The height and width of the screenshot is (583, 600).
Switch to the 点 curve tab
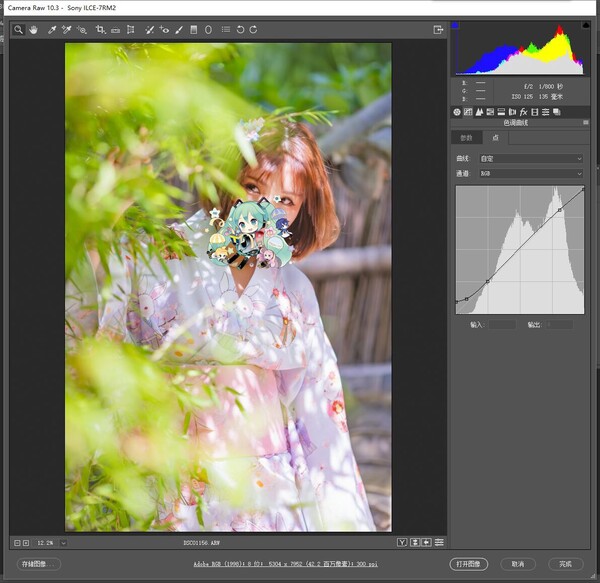click(x=496, y=138)
